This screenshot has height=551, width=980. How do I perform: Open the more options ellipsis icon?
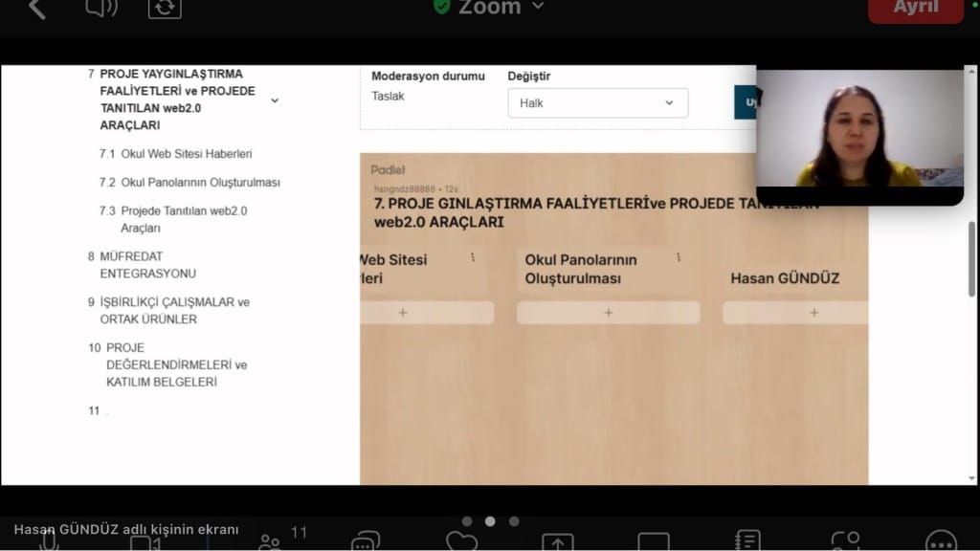[x=941, y=541]
